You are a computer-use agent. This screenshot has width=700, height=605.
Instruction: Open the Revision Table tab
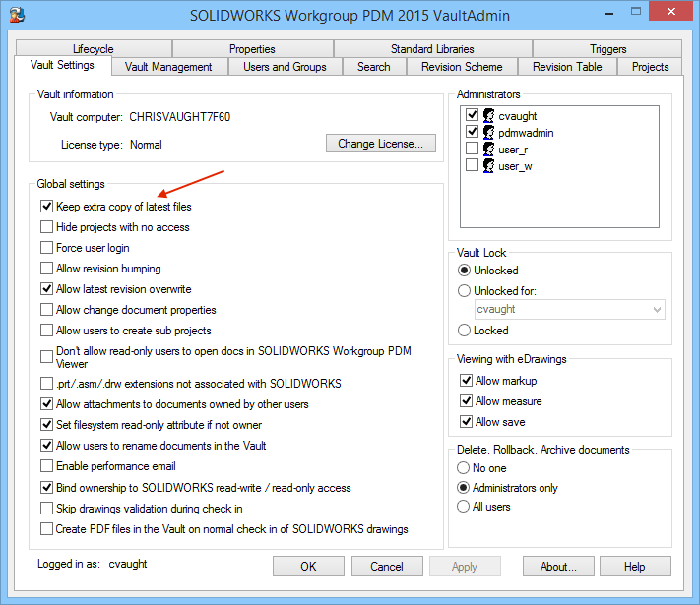pyautogui.click(x=567, y=67)
